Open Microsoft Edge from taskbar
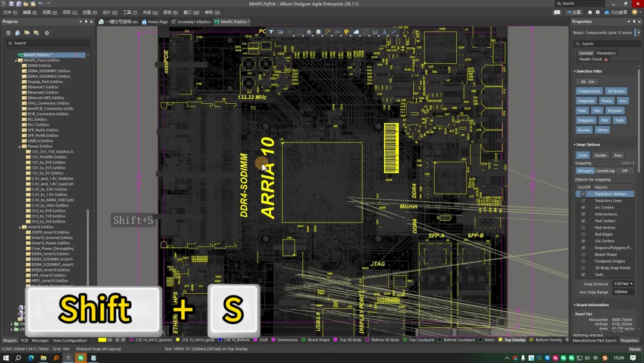Screen dimensions: 644x363 click(x=31, y=358)
